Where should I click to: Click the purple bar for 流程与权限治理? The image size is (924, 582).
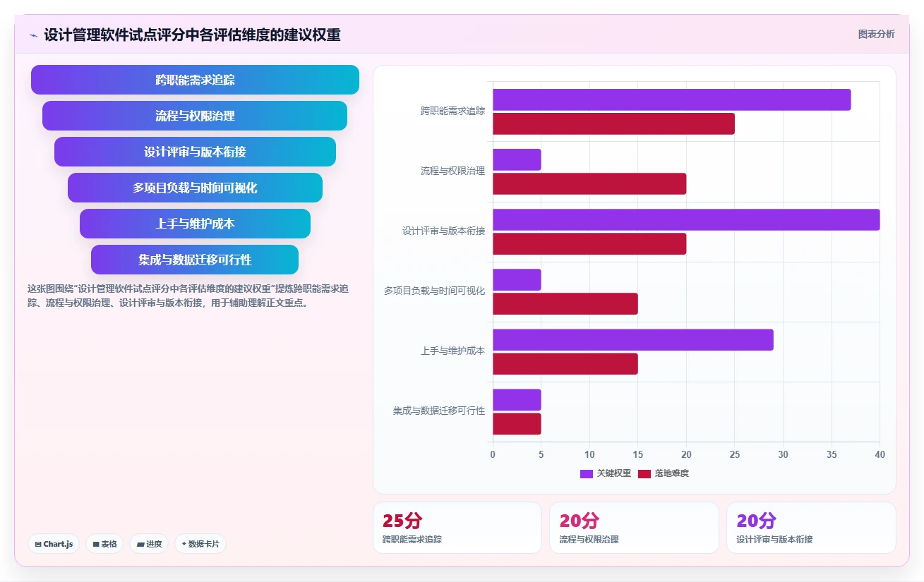click(x=517, y=160)
